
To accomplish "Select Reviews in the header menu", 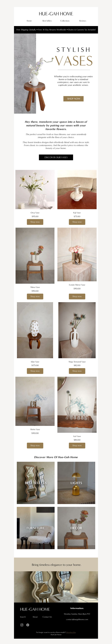I will (83, 21).
